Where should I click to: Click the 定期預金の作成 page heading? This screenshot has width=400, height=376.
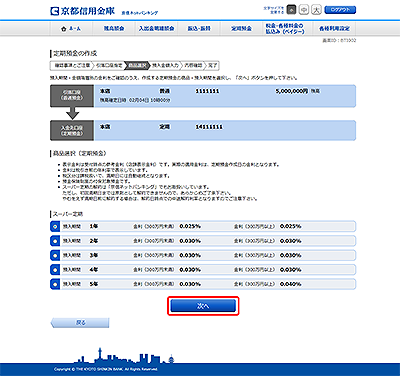click(x=75, y=53)
